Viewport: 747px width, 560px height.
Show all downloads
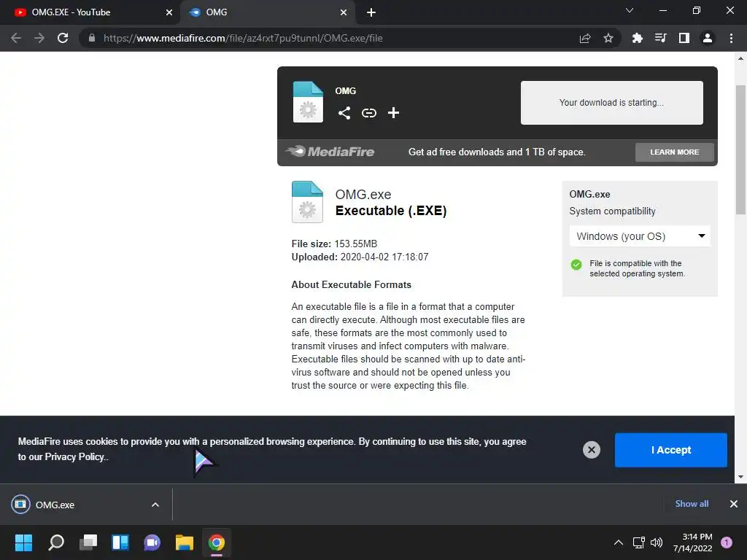(x=692, y=504)
